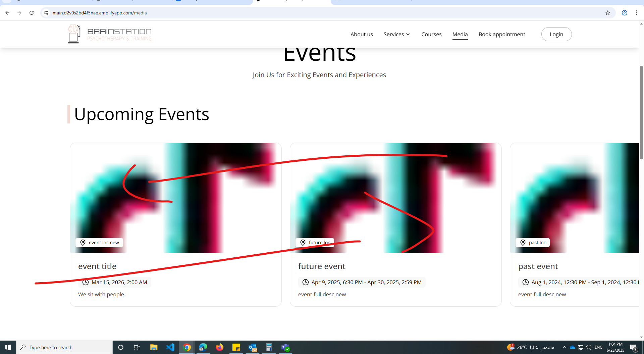Launch Firefox from the taskbar
Screen dimensions: 644x354
coord(220,347)
